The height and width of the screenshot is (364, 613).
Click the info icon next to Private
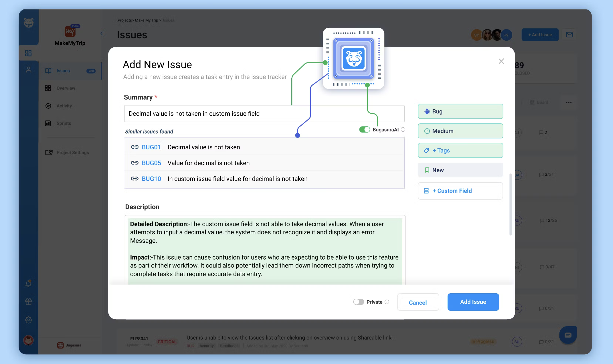[x=387, y=302]
